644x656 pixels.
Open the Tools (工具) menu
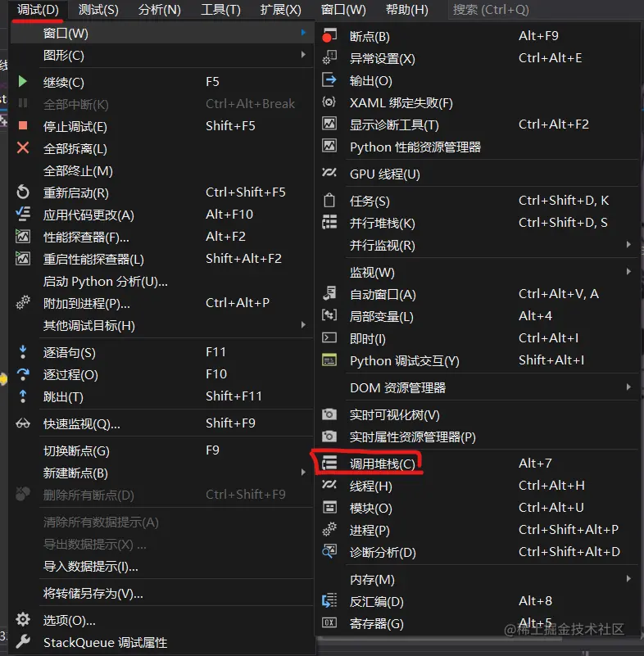click(x=221, y=10)
